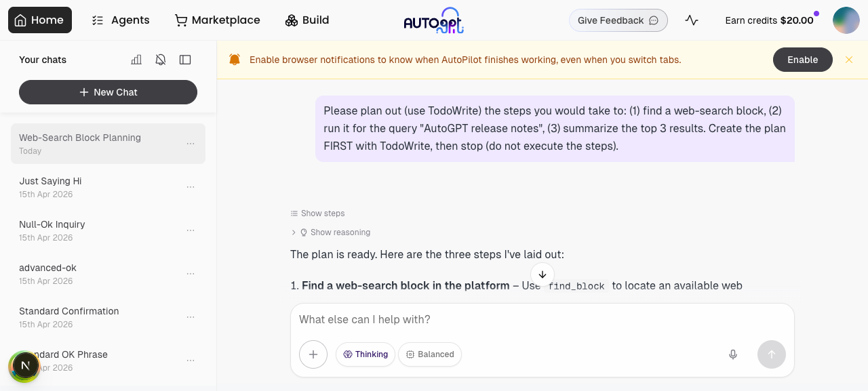This screenshot has width=868, height=391.
Task: Jump to bottom with the down arrow
Action: click(542, 274)
